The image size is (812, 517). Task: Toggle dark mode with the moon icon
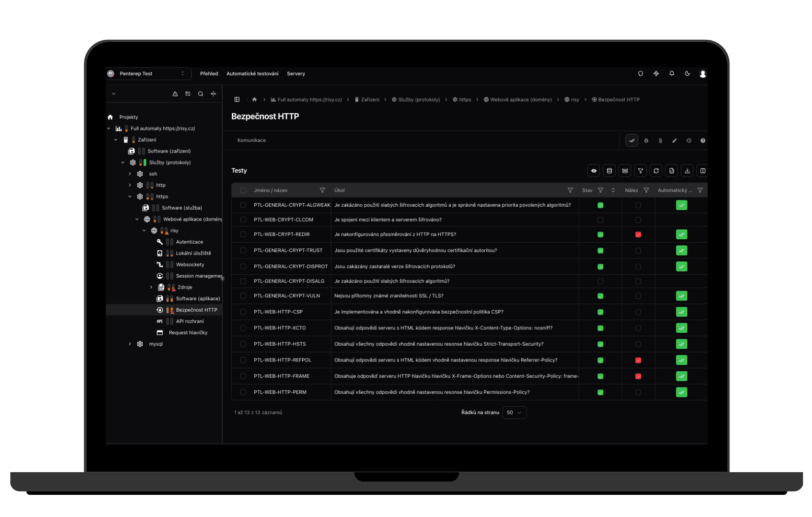[687, 73]
